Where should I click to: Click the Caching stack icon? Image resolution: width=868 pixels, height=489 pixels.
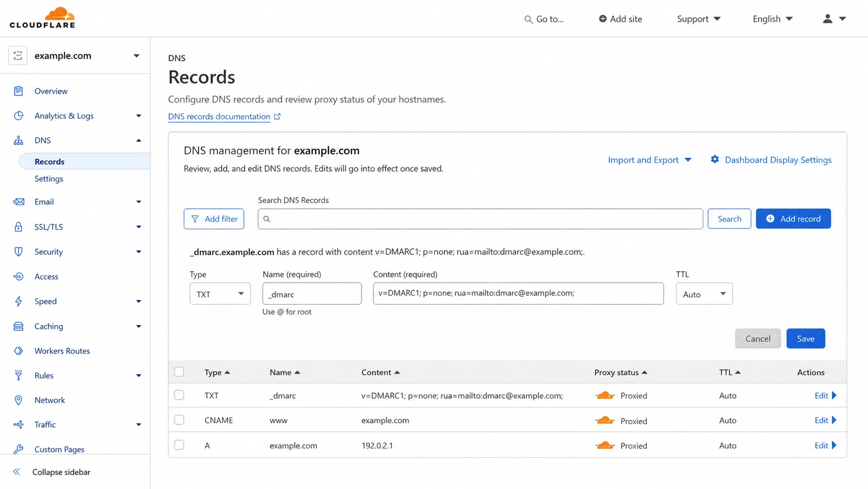click(x=18, y=326)
